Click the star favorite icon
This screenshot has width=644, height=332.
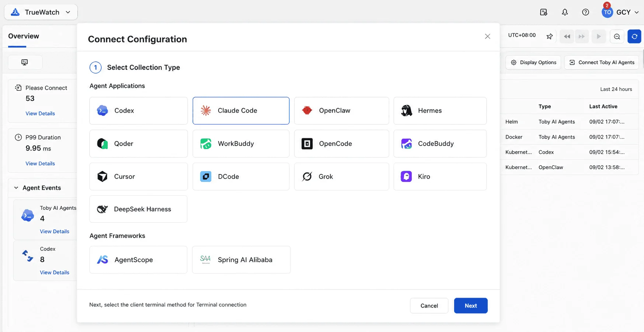550,36
